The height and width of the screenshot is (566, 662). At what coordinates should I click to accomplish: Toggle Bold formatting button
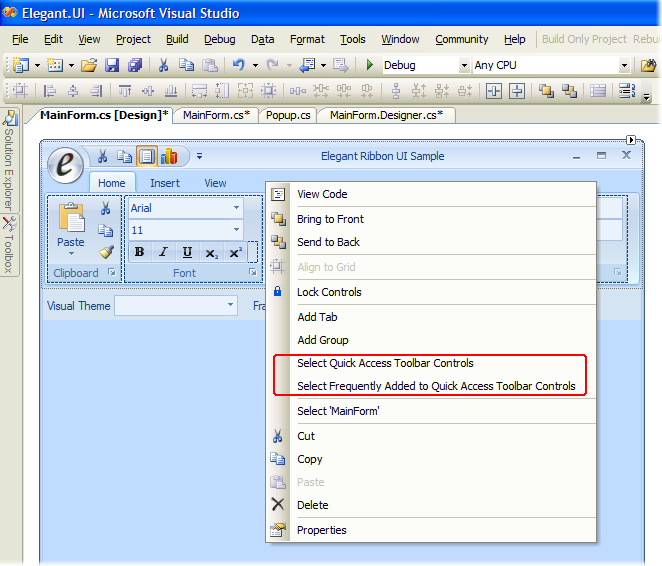(139, 252)
